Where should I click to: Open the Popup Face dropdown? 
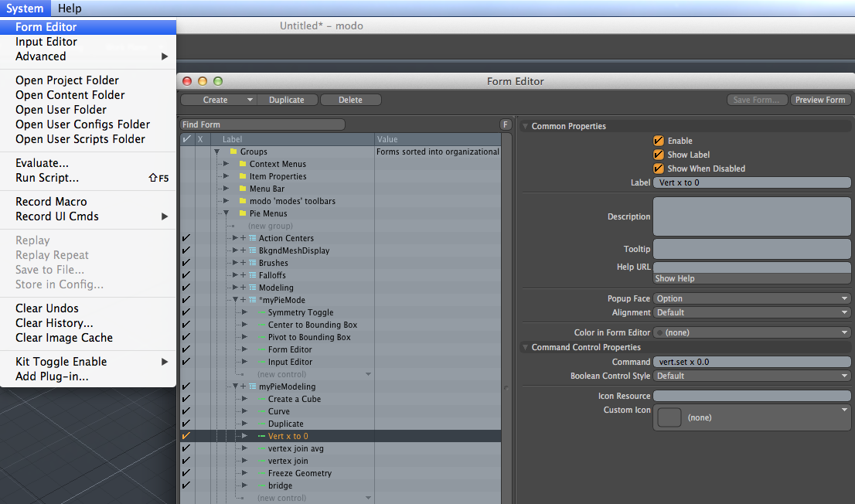[x=752, y=299]
